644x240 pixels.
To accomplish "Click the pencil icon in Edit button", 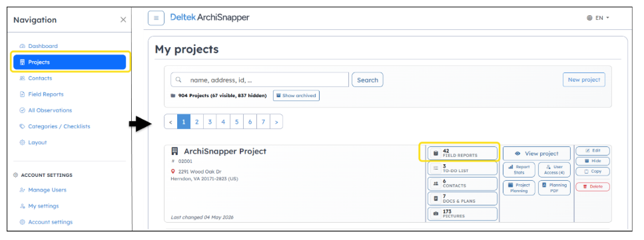I will coord(587,150).
